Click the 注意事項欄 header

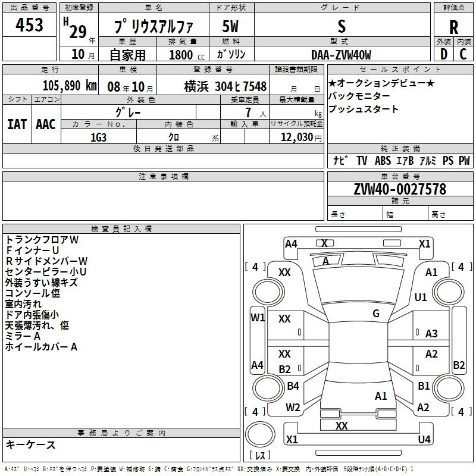coord(163,176)
